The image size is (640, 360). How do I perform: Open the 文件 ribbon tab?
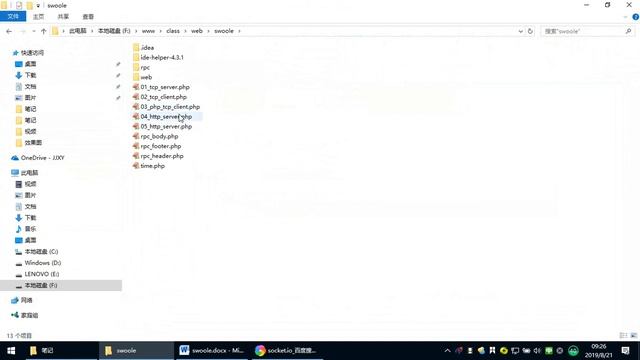click(x=13, y=16)
